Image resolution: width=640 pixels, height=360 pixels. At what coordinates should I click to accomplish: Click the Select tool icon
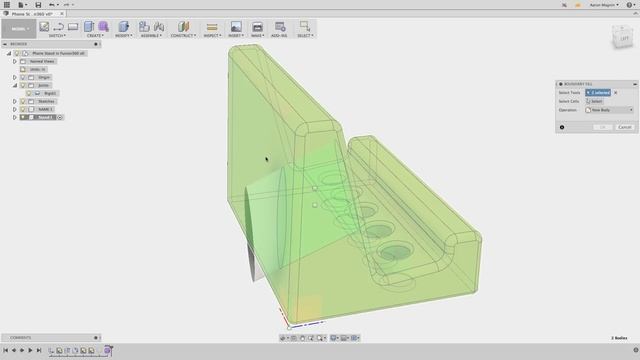tap(305, 27)
